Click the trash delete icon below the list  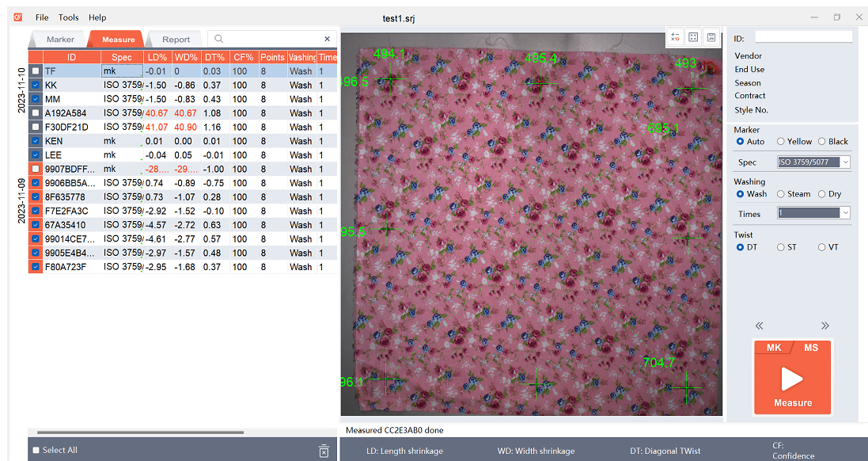pyautogui.click(x=324, y=451)
